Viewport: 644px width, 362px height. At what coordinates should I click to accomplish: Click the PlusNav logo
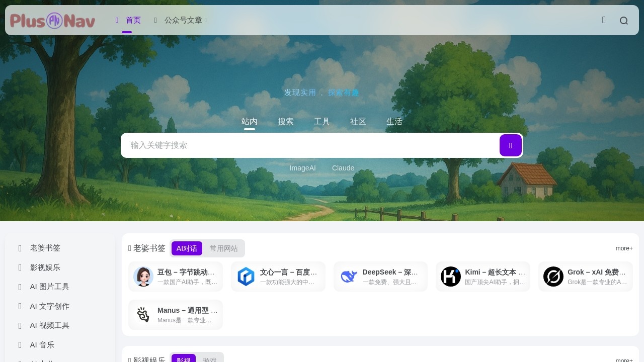pos(53,21)
